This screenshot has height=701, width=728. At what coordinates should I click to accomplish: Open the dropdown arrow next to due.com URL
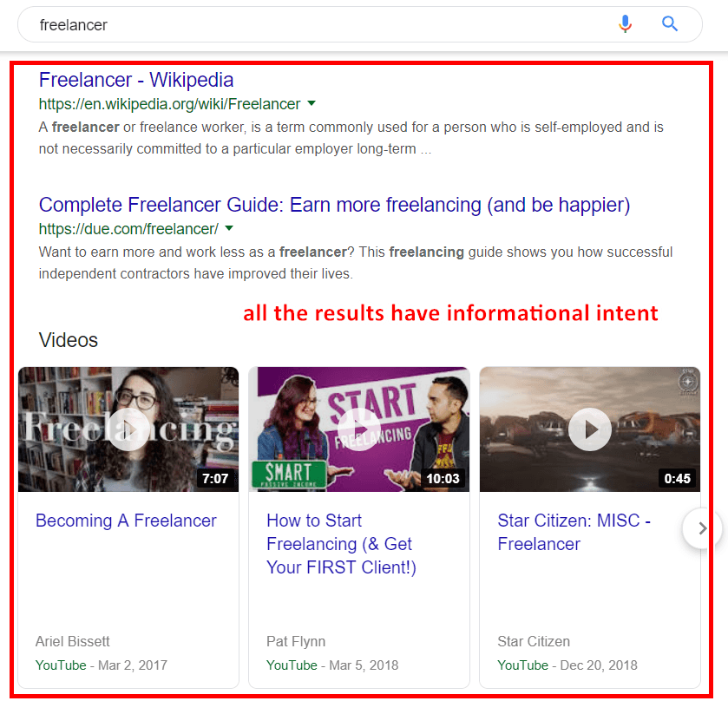point(229,229)
